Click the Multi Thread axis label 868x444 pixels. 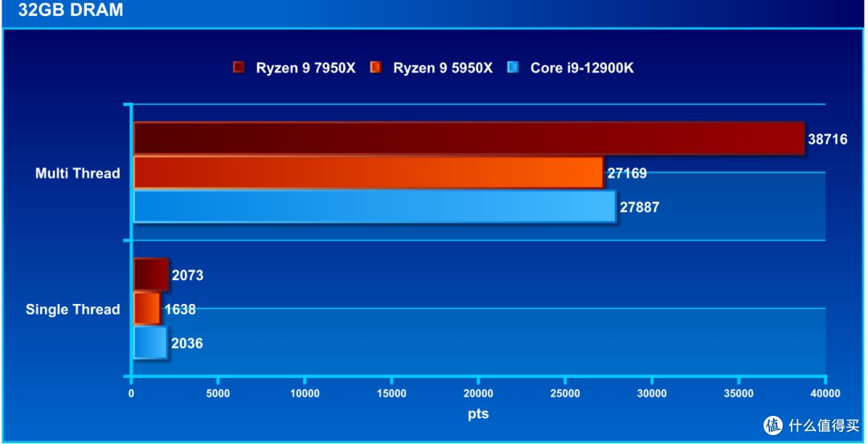point(77,174)
